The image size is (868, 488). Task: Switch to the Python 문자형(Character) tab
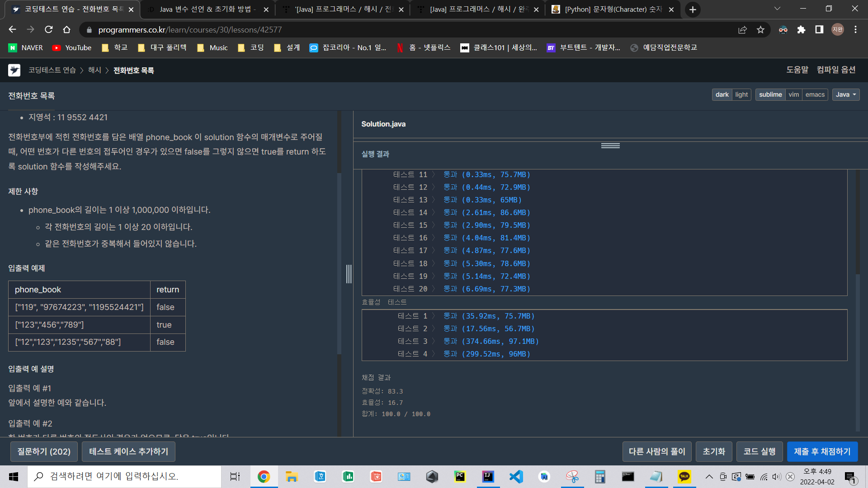(x=613, y=9)
